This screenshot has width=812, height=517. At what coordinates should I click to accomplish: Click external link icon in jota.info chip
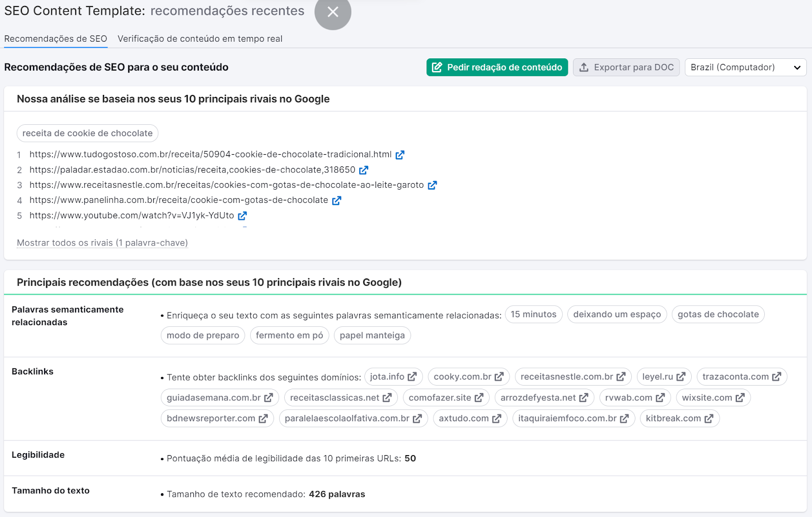(412, 376)
